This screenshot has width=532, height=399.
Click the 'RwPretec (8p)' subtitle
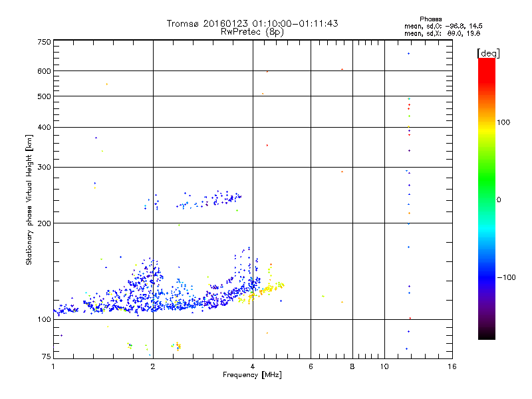(252, 32)
